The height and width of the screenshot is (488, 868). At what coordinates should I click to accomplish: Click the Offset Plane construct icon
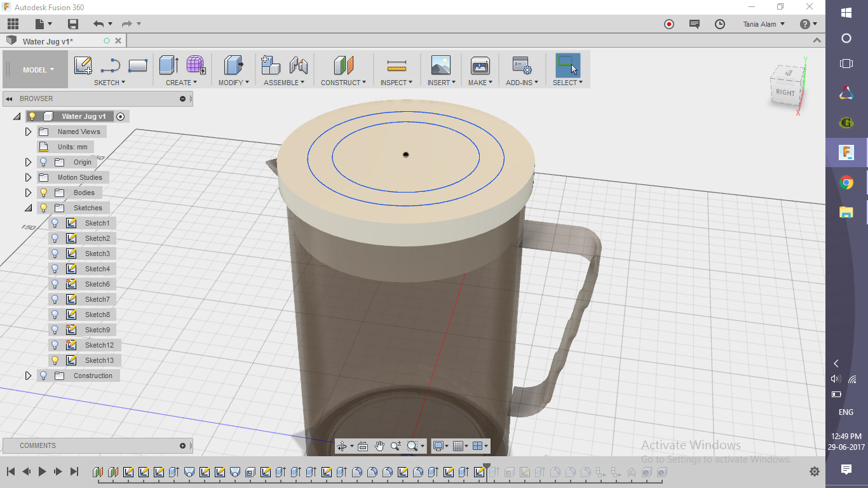click(x=344, y=65)
